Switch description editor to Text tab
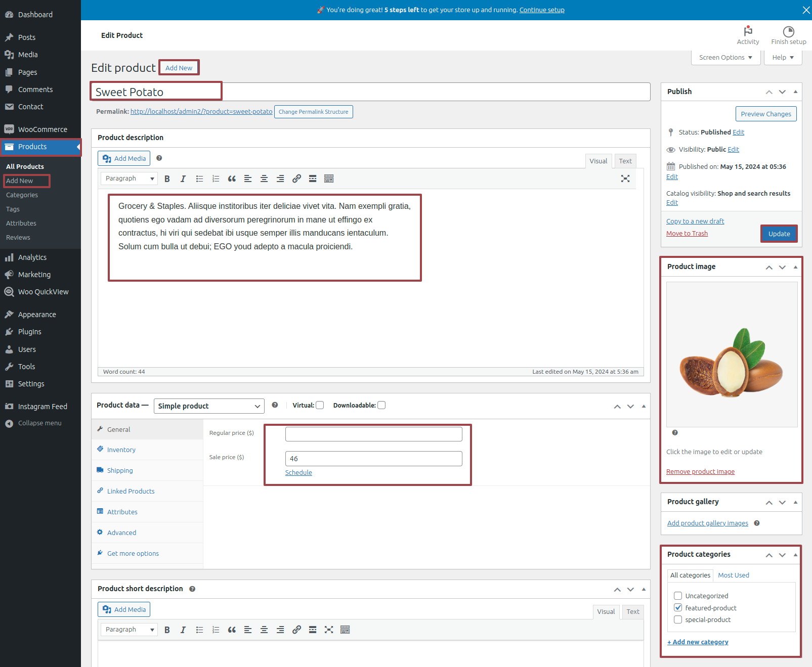This screenshot has width=812, height=667. pyautogui.click(x=625, y=161)
